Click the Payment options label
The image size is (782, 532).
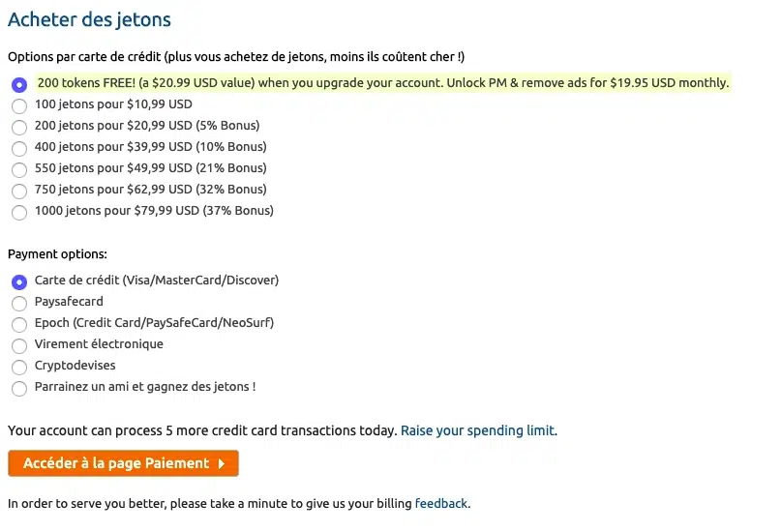coord(57,254)
